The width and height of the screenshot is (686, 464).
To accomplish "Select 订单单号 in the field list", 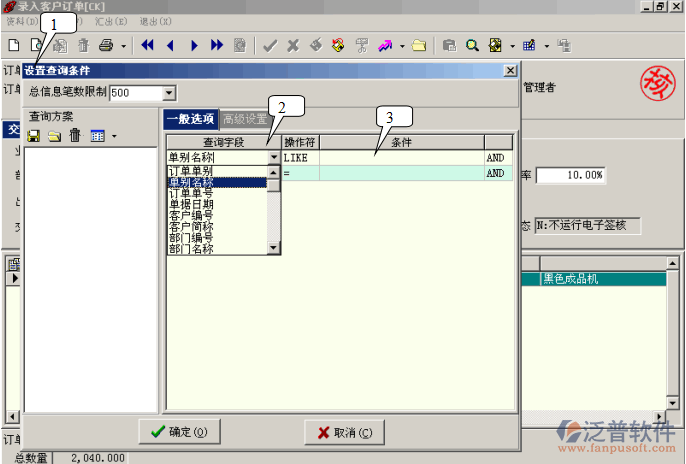I will point(190,193).
